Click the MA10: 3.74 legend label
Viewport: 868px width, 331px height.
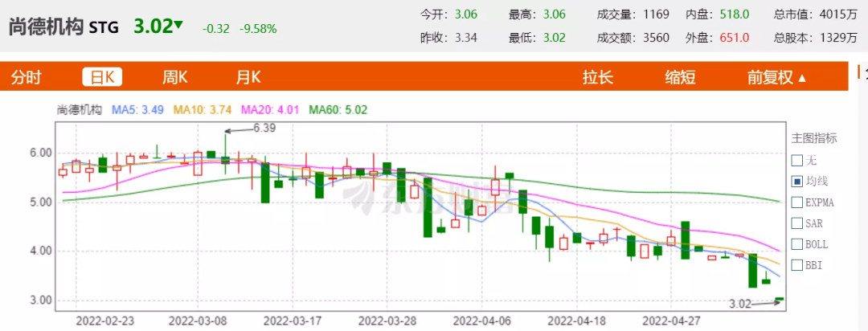click(x=202, y=109)
